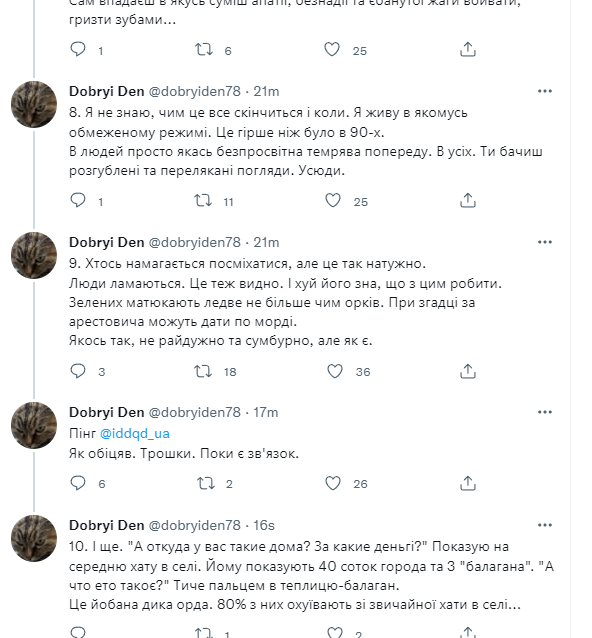Retweet the Пінг tweet with 2 retweets
Screen dimensions: 592x638
point(205,483)
